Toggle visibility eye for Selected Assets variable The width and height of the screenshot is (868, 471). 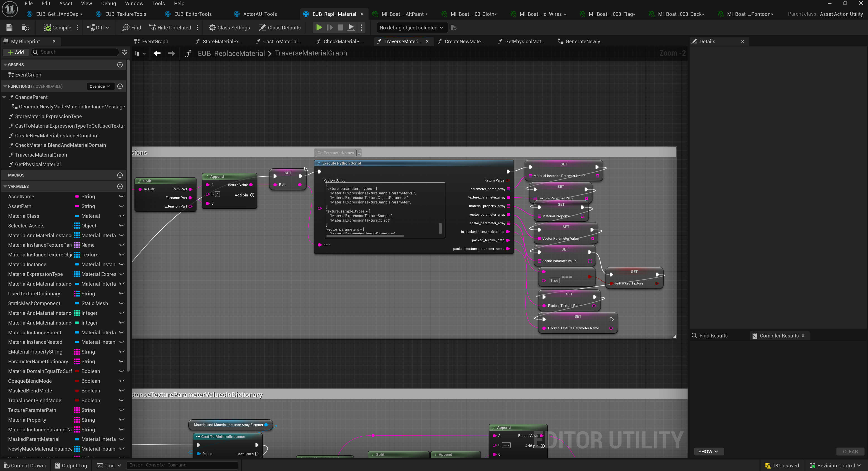(122, 226)
